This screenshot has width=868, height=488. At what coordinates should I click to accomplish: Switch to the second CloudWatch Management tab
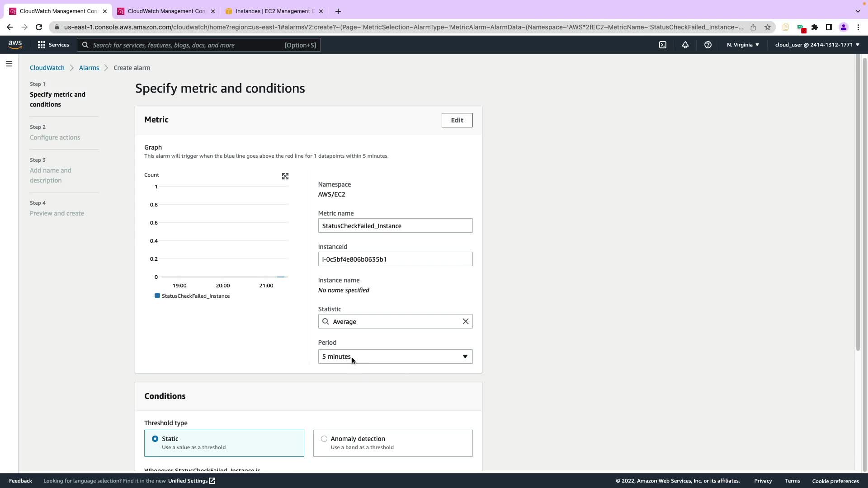point(166,11)
